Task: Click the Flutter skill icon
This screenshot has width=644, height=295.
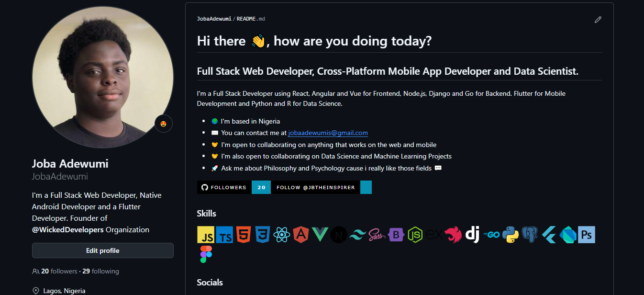Action: click(x=549, y=235)
